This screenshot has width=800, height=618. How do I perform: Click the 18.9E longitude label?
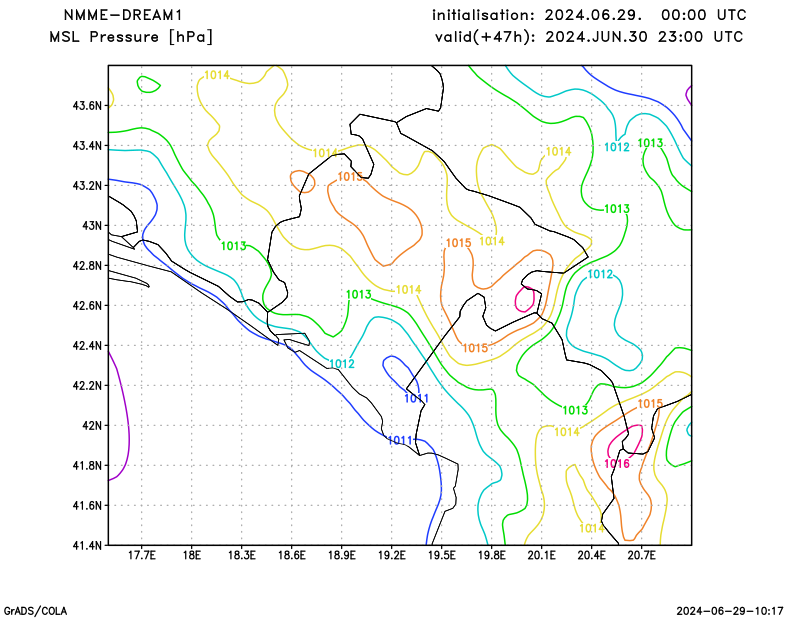coord(341,555)
